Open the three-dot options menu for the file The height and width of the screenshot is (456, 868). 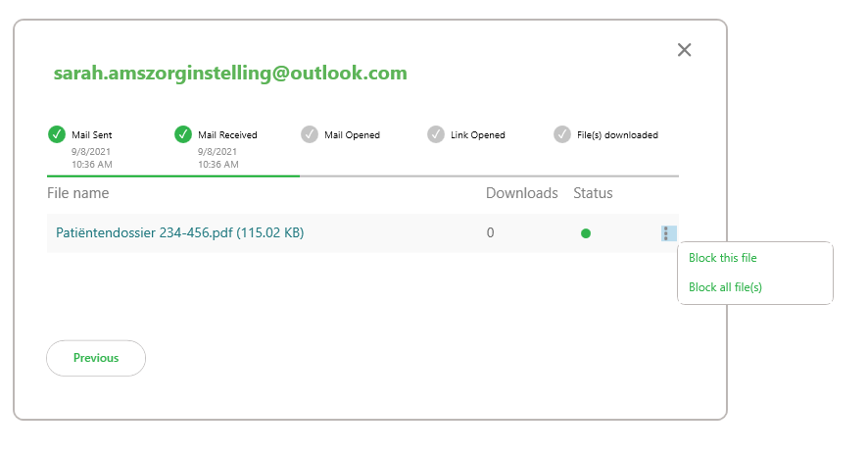pyautogui.click(x=668, y=233)
